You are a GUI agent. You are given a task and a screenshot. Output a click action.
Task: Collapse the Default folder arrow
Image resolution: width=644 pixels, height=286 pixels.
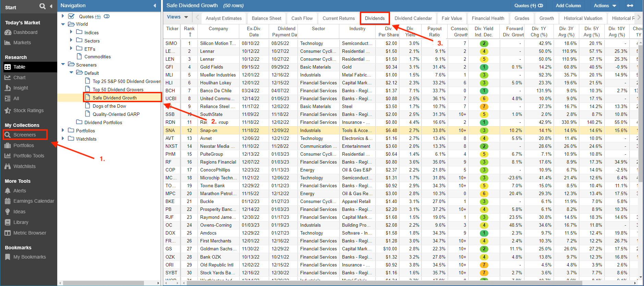coord(71,72)
